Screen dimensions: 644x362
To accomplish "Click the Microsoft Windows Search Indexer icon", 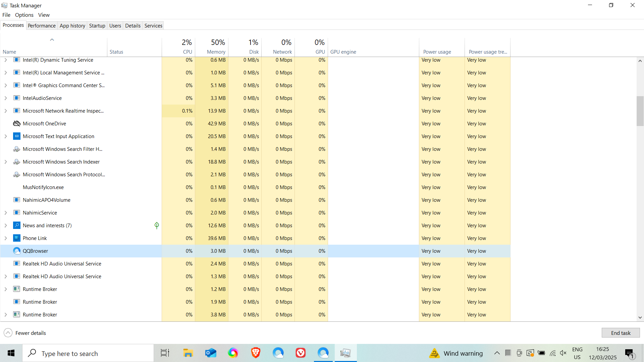I will coord(17,162).
